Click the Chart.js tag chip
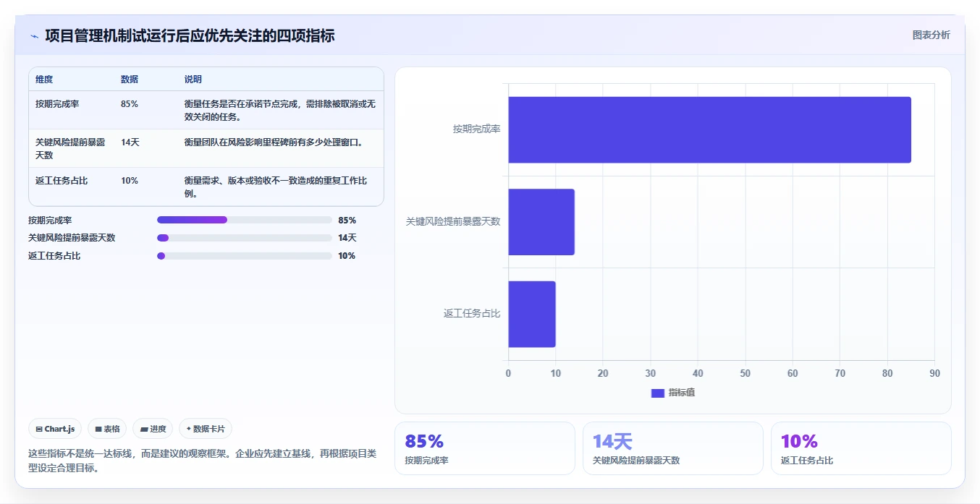This screenshot has height=504, width=980. coord(56,429)
